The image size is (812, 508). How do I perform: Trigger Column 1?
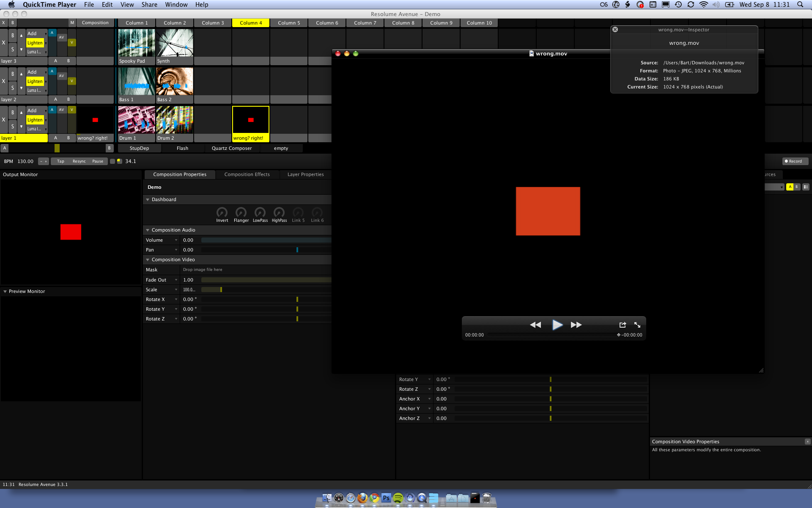pyautogui.click(x=137, y=23)
